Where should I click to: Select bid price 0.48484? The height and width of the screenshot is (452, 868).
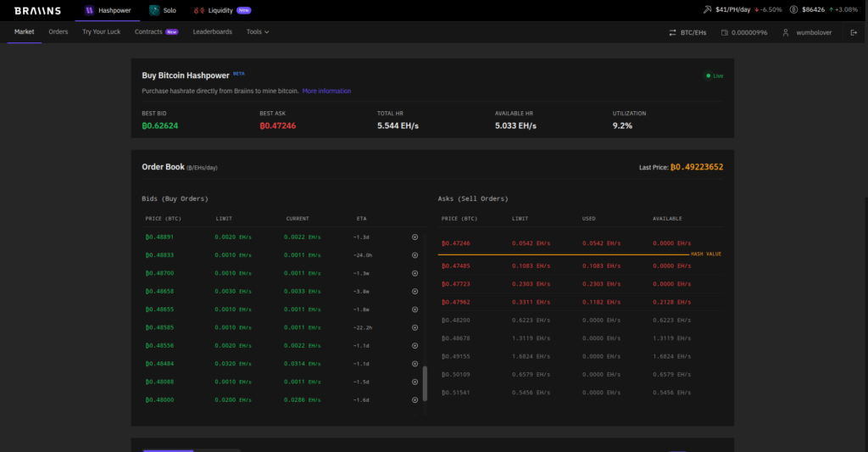[x=159, y=364]
